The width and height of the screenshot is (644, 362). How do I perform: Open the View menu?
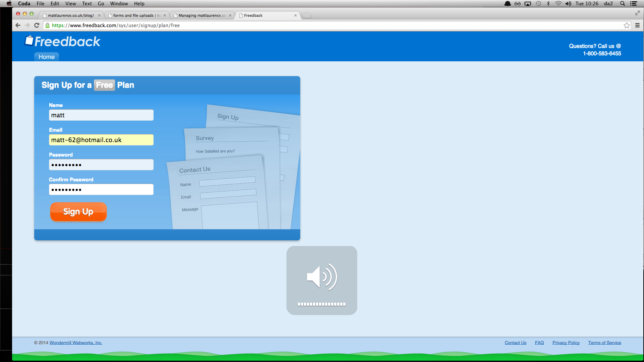(x=70, y=4)
